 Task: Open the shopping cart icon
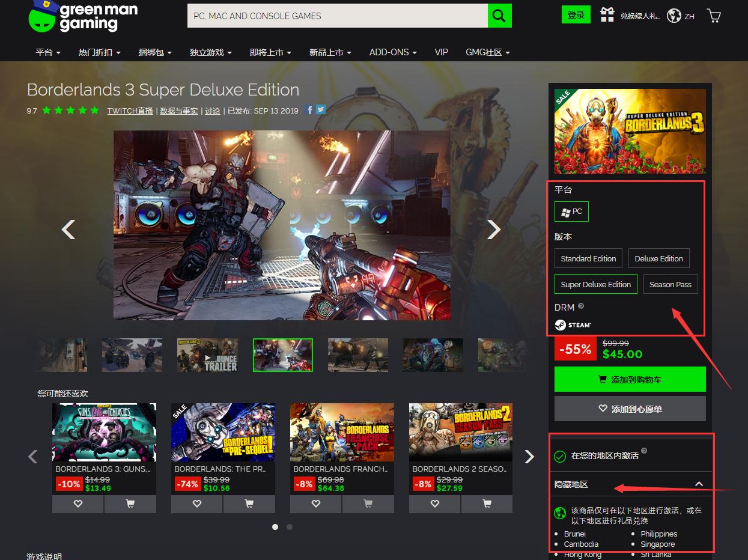coord(713,16)
